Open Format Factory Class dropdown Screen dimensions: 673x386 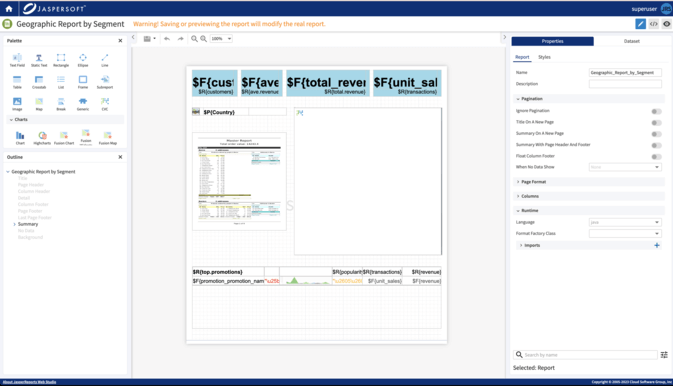click(625, 234)
